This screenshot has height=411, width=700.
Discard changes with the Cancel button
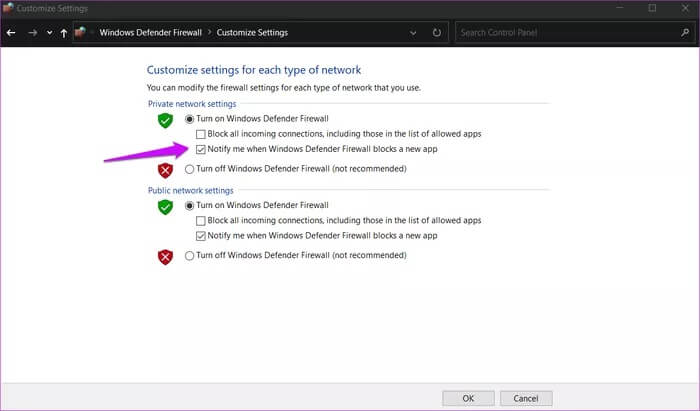pos(526,398)
